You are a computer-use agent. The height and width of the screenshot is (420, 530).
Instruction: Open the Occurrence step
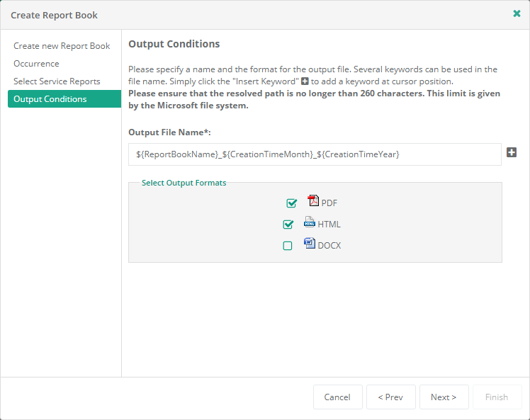(36, 64)
